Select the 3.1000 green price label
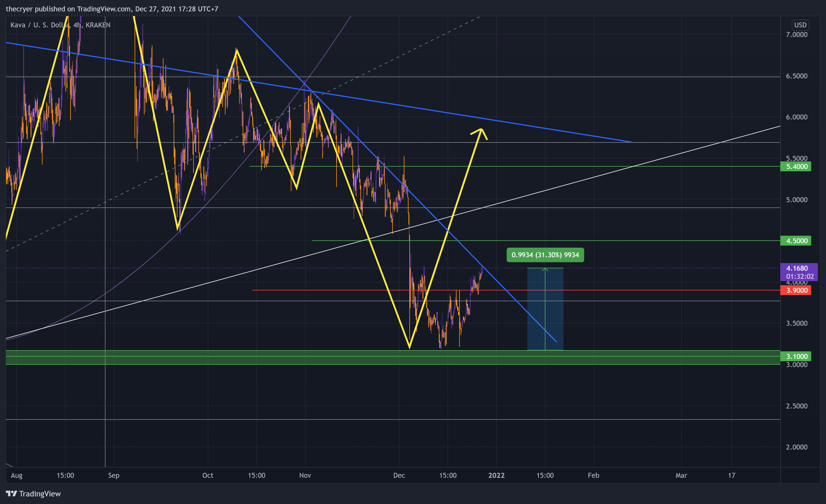Image resolution: width=826 pixels, height=504 pixels. 795,356
